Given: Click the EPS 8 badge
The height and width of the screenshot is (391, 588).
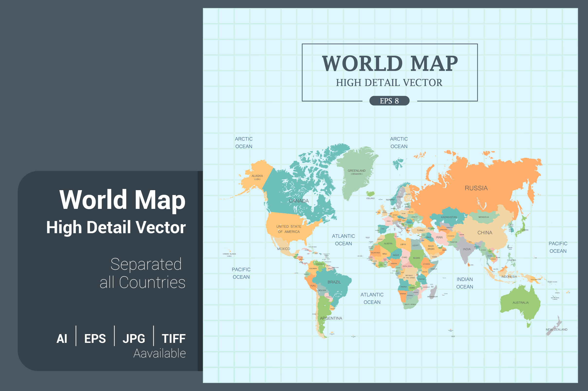Looking at the screenshot, I should (x=389, y=101).
